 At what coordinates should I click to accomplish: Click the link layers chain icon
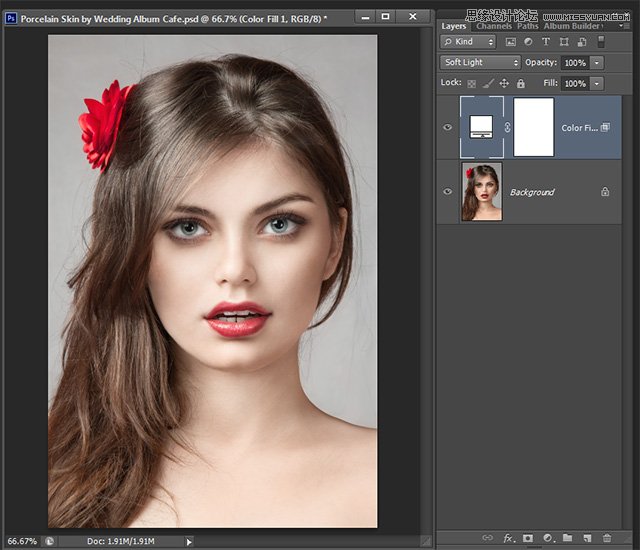tap(488, 538)
